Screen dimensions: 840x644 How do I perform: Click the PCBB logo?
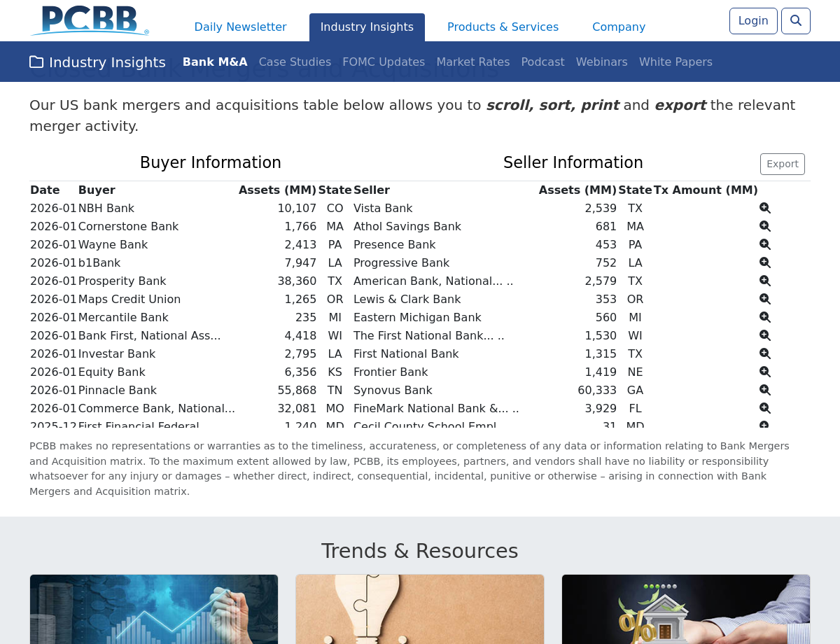point(90,21)
